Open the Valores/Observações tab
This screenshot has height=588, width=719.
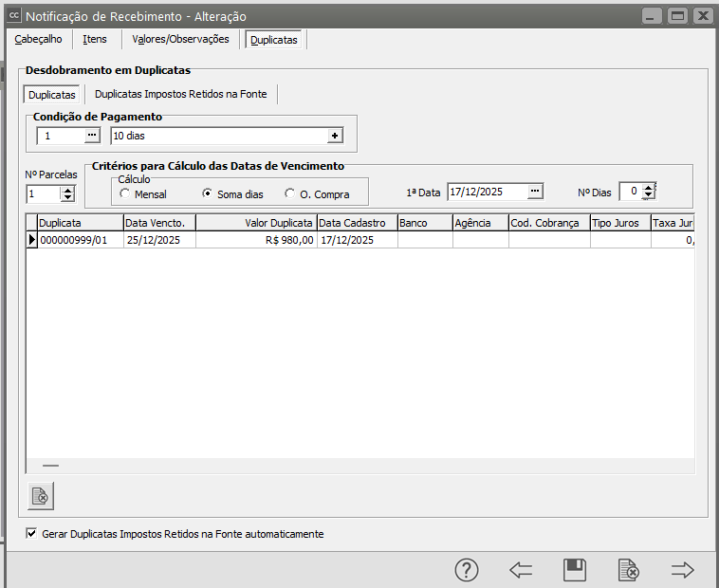pos(180,39)
